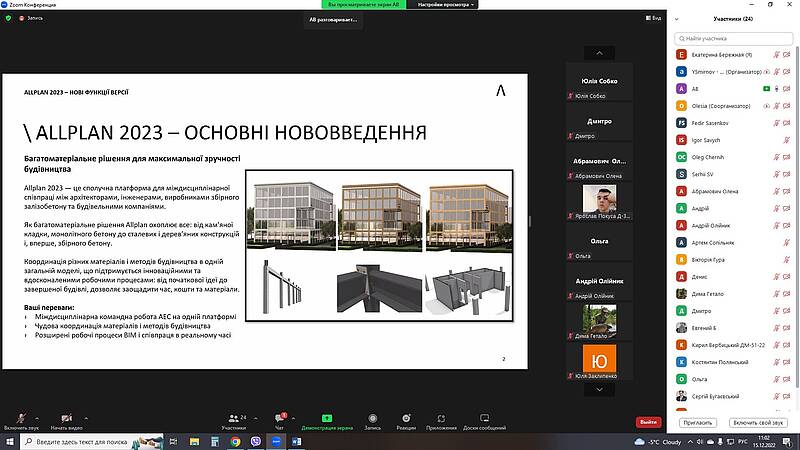
Task: Click the green encryption shield icon
Action: click(8, 18)
